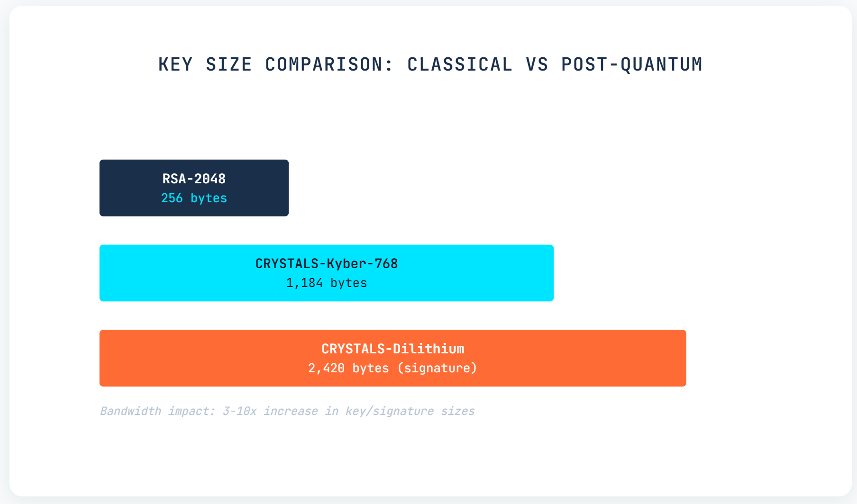Select the "1,184 bytes" value text
857x504 pixels.
[327, 283]
